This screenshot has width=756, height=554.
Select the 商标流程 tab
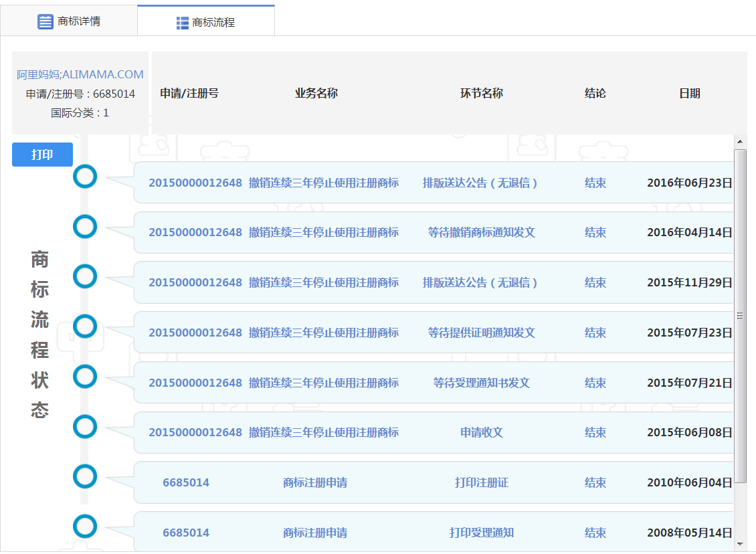(x=205, y=21)
